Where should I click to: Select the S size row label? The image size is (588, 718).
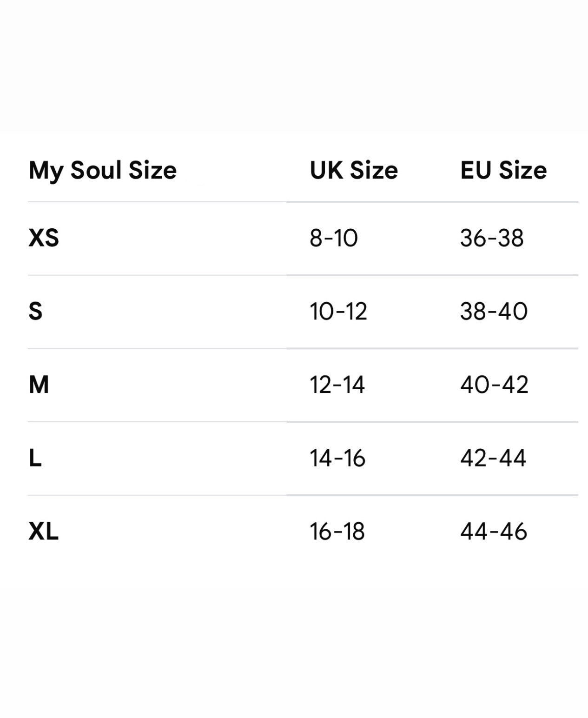(x=35, y=311)
